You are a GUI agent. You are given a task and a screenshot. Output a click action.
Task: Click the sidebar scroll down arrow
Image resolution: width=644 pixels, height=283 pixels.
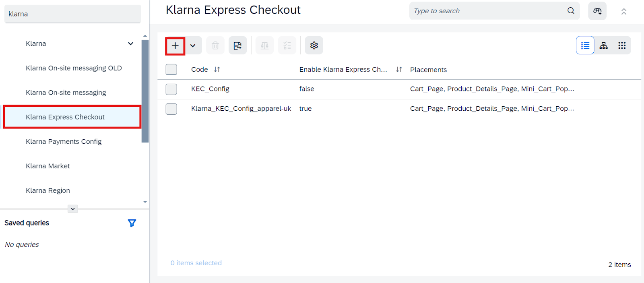[145, 202]
